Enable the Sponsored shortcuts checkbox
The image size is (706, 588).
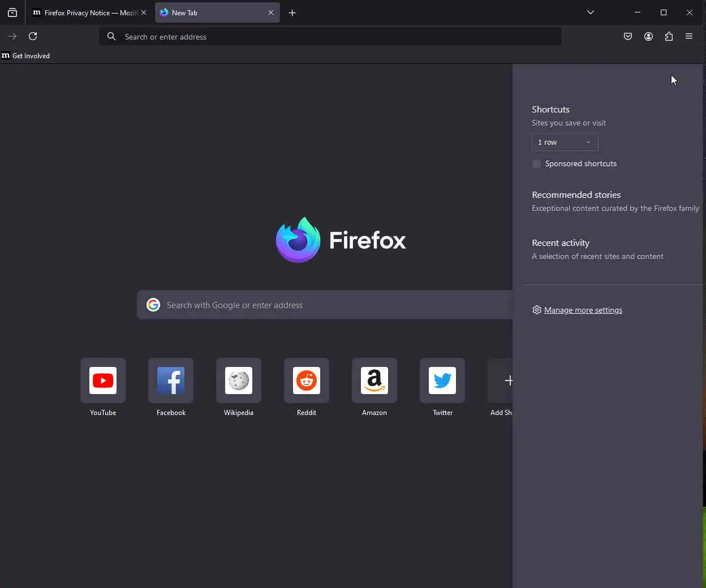click(536, 164)
